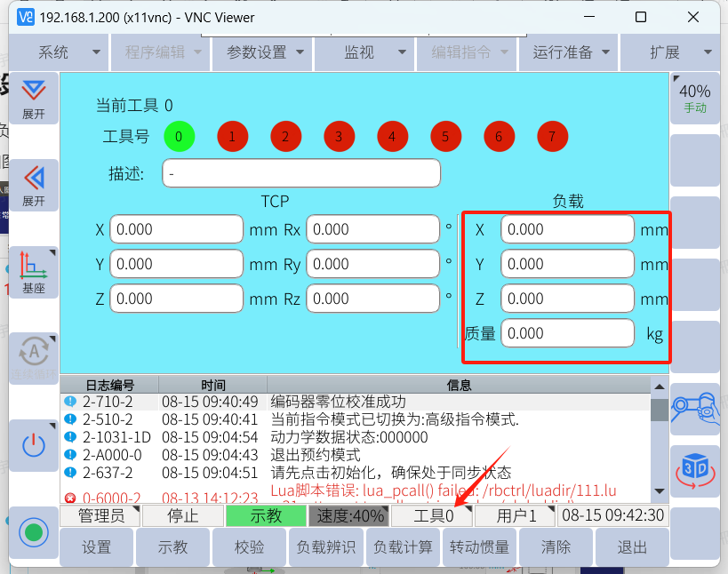Click info icon of log 2-710-2
The height and width of the screenshot is (574, 728).
[70, 402]
